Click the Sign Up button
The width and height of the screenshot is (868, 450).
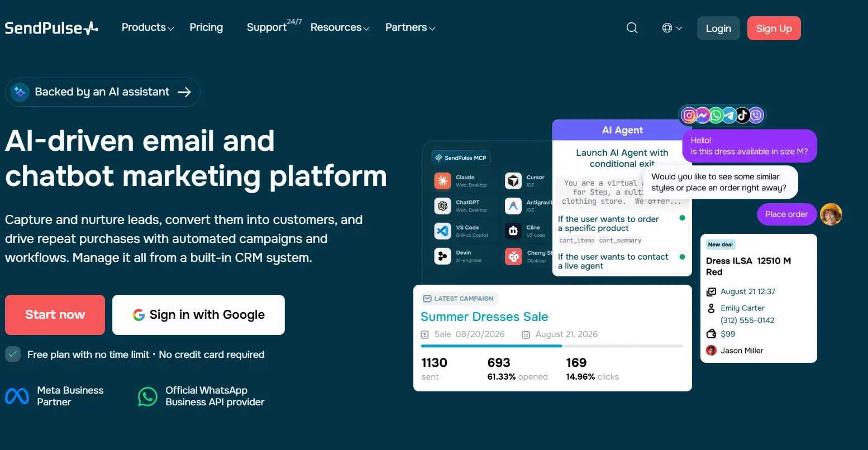coord(774,28)
